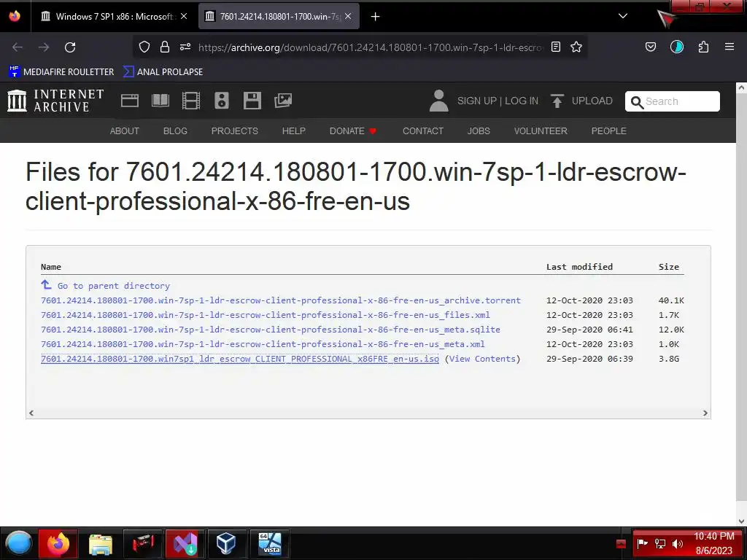
Task: Reload the current page
Action: [x=70, y=47]
